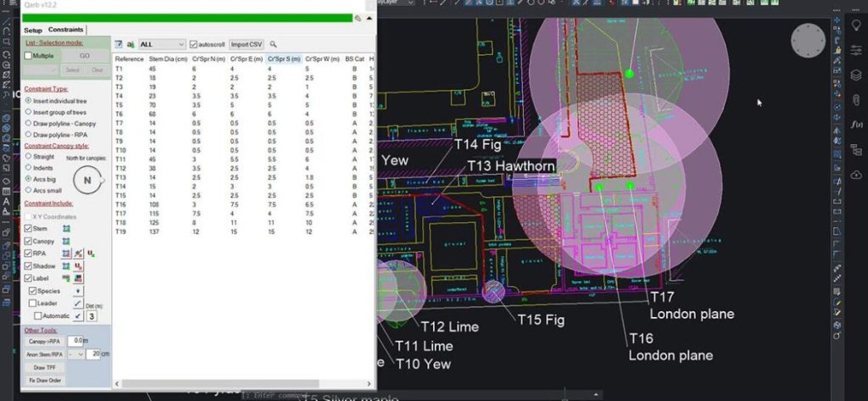
Task: Open the Structure tree panel icon
Action: click(856, 149)
